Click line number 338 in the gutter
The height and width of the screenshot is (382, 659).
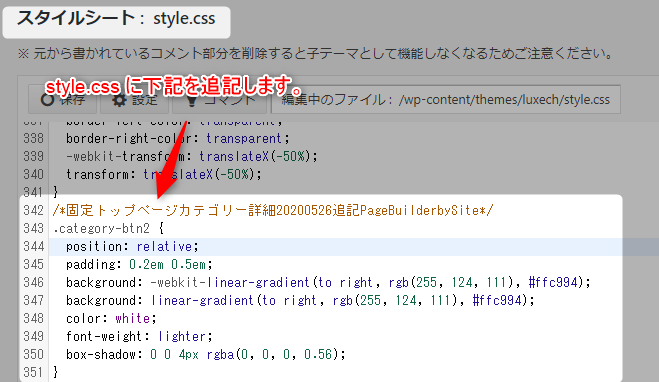[x=34, y=138]
